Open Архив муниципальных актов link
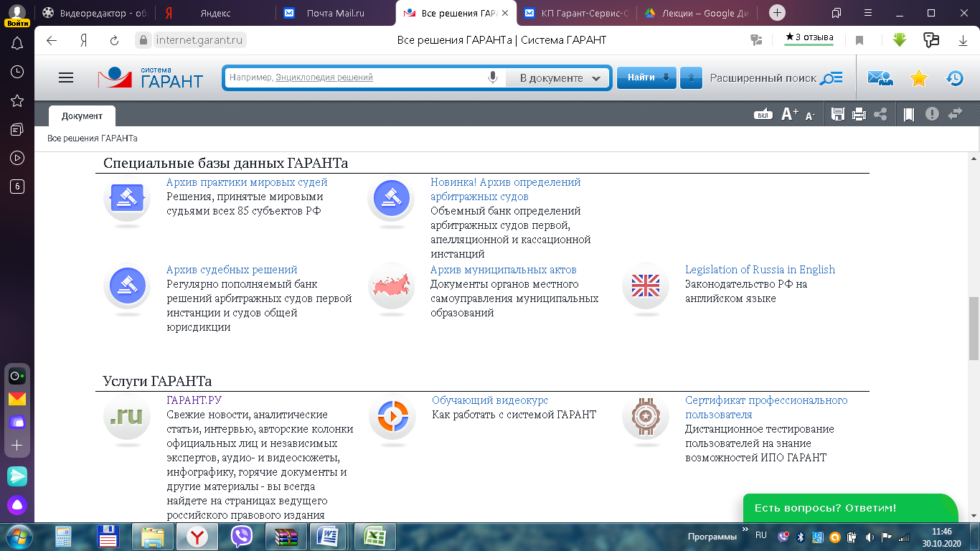Screen dimensions: 980x551 504,270
